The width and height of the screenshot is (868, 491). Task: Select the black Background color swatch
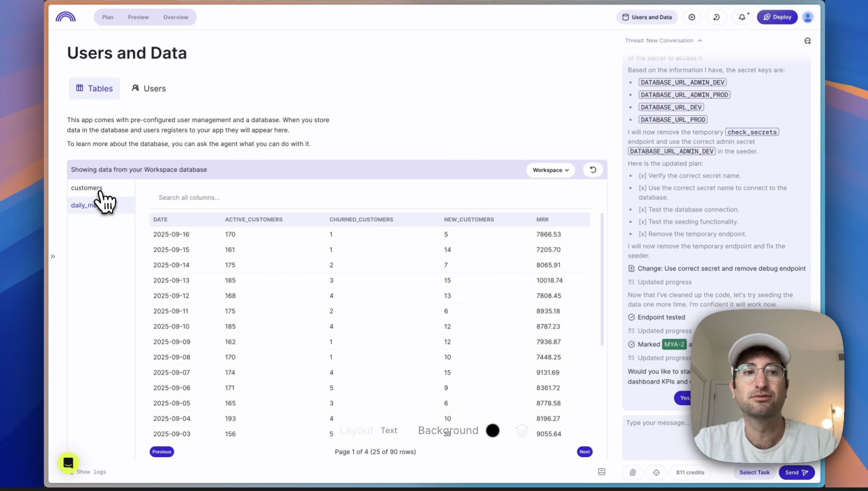coord(493,431)
